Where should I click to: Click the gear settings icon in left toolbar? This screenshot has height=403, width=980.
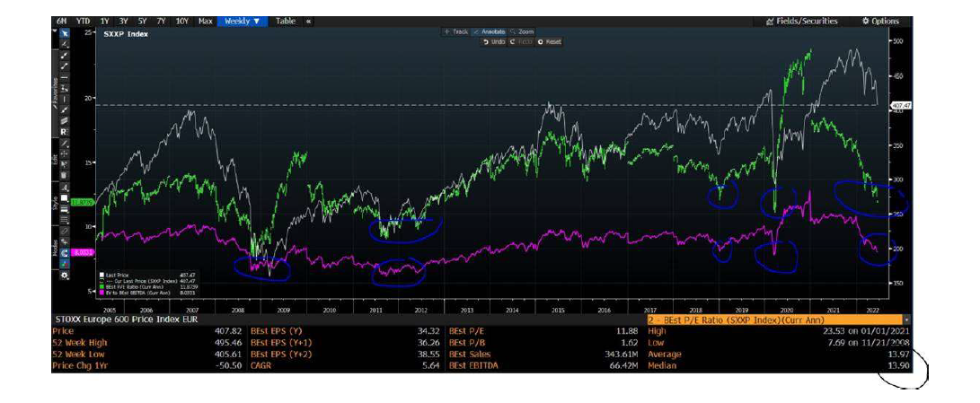point(64,275)
